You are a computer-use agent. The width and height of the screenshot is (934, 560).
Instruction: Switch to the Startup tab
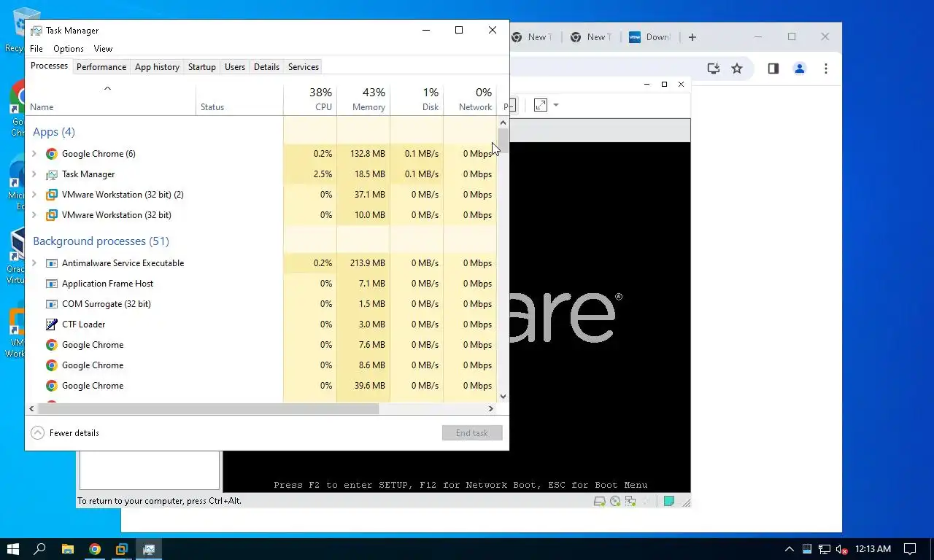(x=201, y=67)
